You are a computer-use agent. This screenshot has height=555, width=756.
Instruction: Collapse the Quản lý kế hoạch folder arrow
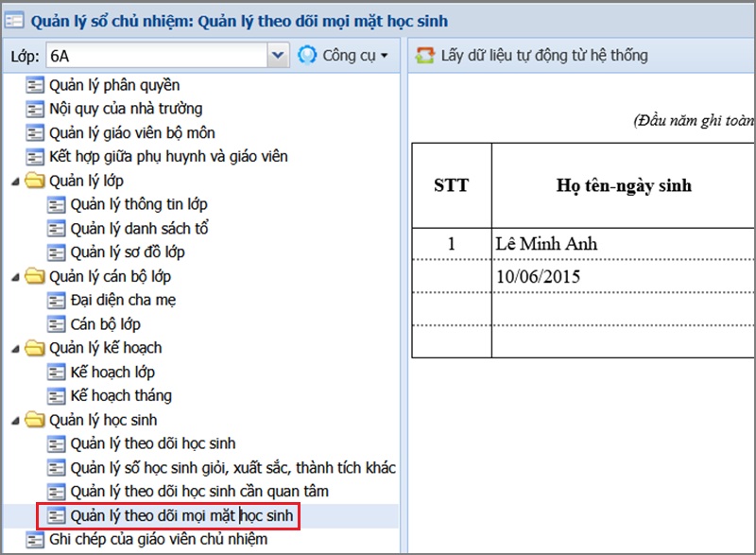coord(15,349)
